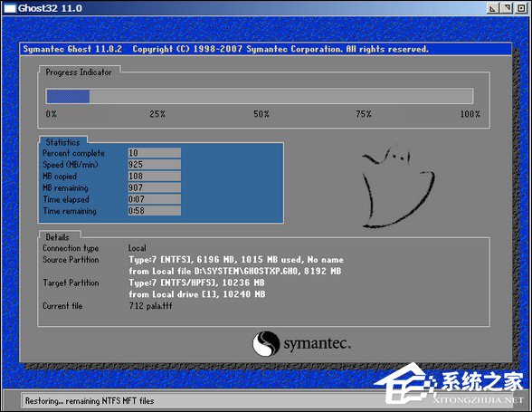Screen dimensions: 532x412
Task: Click the MB copied value field
Action: click(x=155, y=176)
